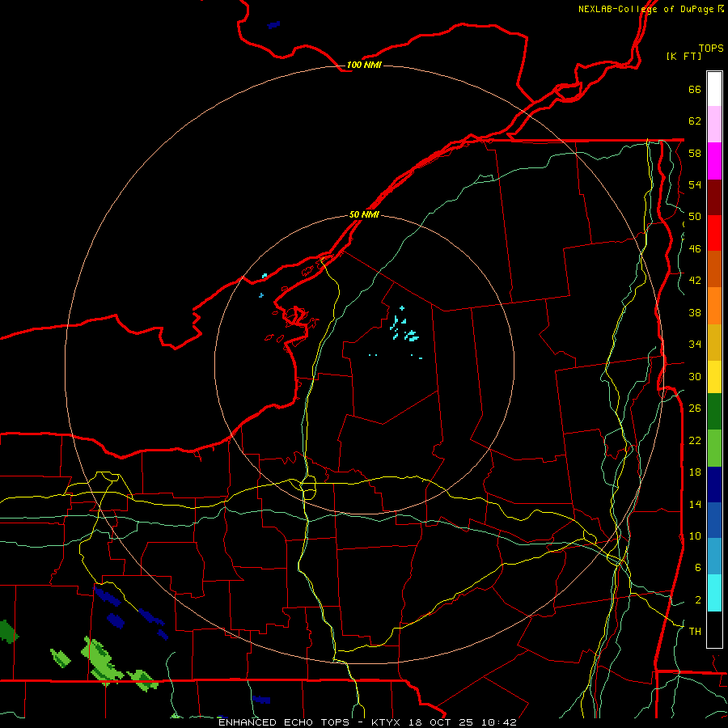
Task: Click the "38" legend value
Action: (x=695, y=312)
